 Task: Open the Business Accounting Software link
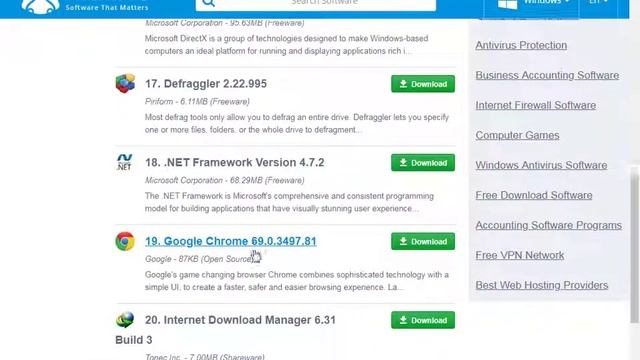click(x=547, y=75)
